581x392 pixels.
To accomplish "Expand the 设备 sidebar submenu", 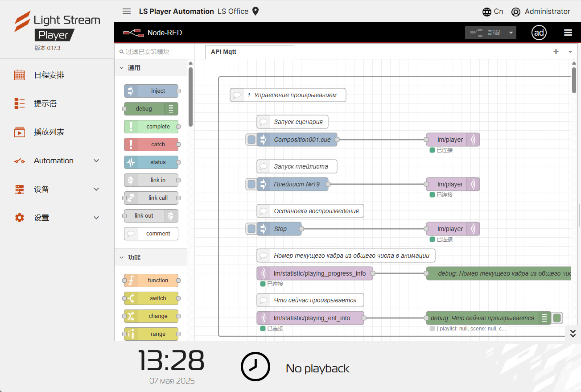I will pyautogui.click(x=96, y=189).
